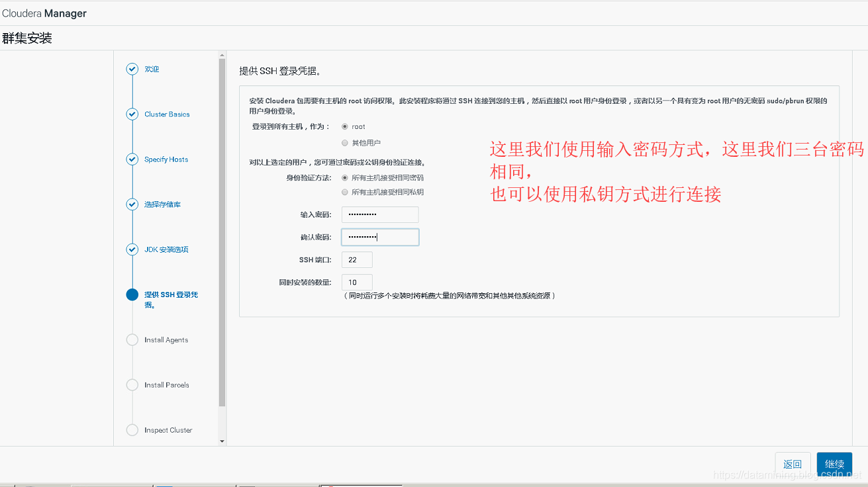Click the Inspect Cluster step circle
868x487 pixels.
tap(132, 430)
